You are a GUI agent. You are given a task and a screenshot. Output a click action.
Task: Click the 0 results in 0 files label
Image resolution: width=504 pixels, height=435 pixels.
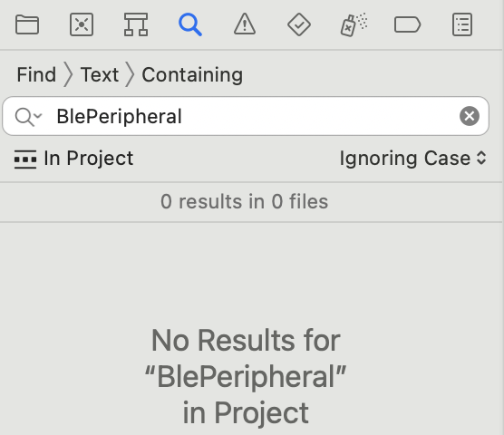(x=244, y=202)
